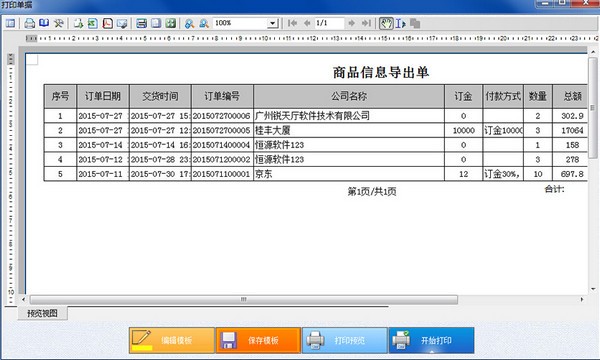This screenshot has width=600, height=360.
Task: Click order number 2015071200002
Action: 221,160
